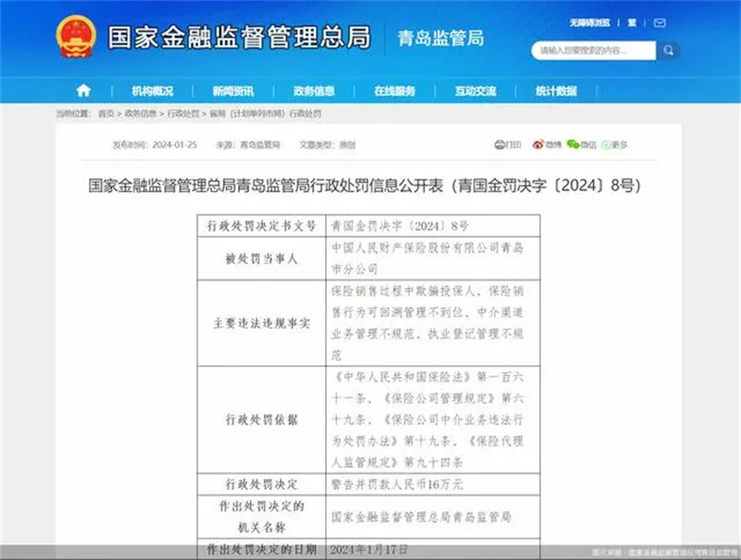The image size is (741, 560).
Task: Click the article headline 行政处罚信息公开表
Action: [x=364, y=185]
